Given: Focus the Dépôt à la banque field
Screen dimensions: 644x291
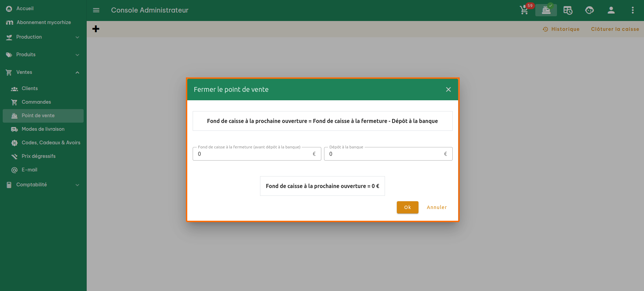Looking at the screenshot, I should point(388,154).
